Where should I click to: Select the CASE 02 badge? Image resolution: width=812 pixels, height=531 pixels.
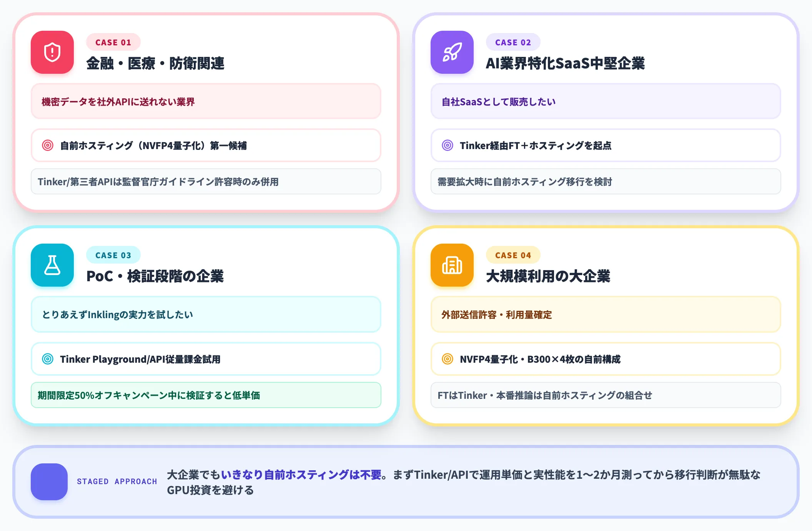click(x=513, y=42)
